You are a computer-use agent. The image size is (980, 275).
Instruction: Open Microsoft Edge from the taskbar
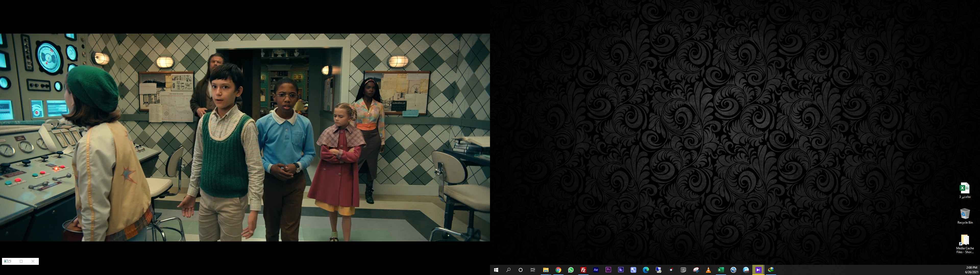646,270
